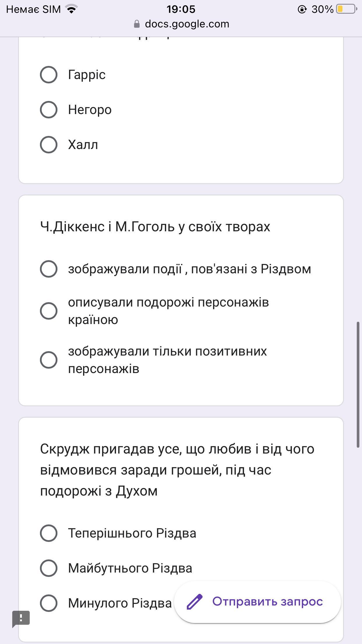Screen dimensions: 362x644
Task: Pick the Теперішнього Різдва radio button
Action: [x=49, y=533]
